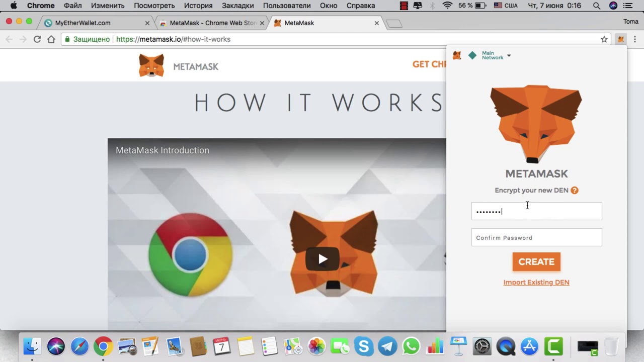
Task: Open Calendar showing 7 in the dock
Action: click(221, 346)
